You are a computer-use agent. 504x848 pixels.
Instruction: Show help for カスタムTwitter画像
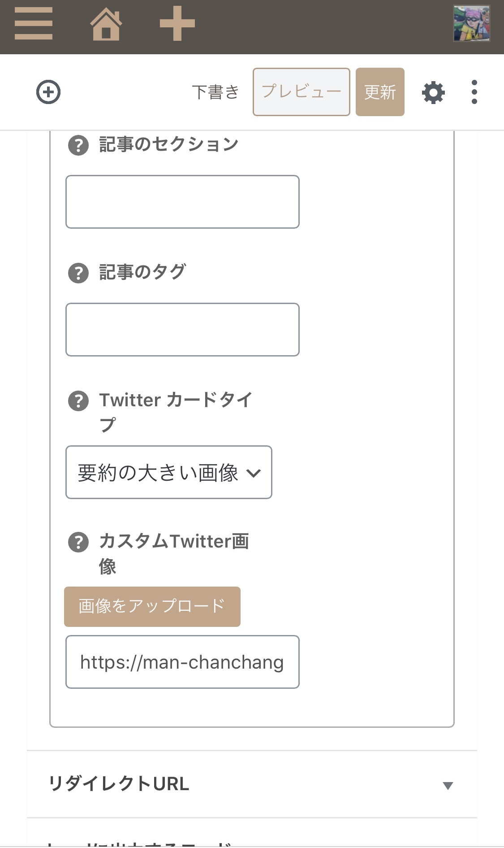[x=78, y=543]
